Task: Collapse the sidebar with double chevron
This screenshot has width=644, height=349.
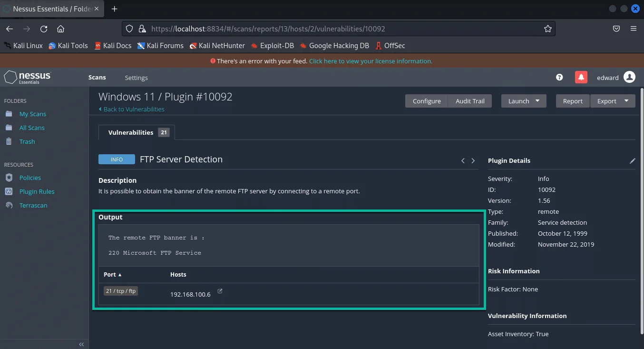Action: 81,344
